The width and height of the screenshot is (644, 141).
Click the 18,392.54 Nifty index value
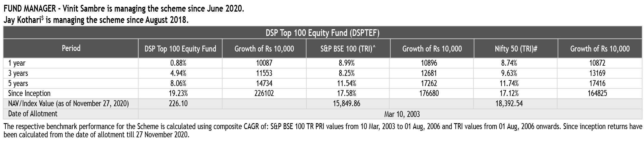(x=509, y=104)
